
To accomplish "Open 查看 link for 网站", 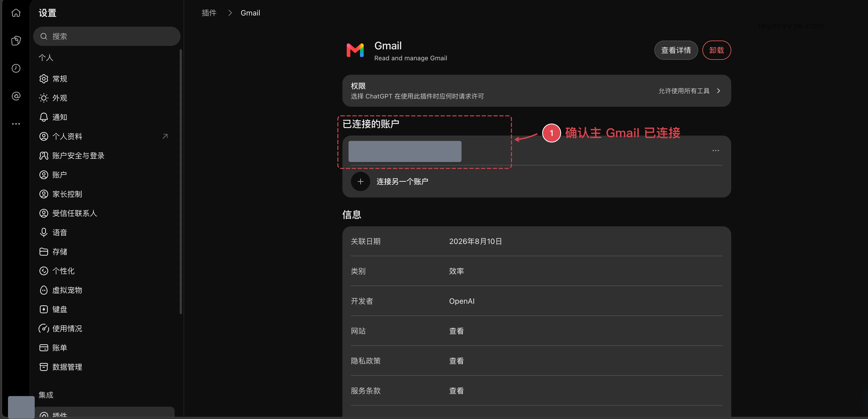I will 456,331.
